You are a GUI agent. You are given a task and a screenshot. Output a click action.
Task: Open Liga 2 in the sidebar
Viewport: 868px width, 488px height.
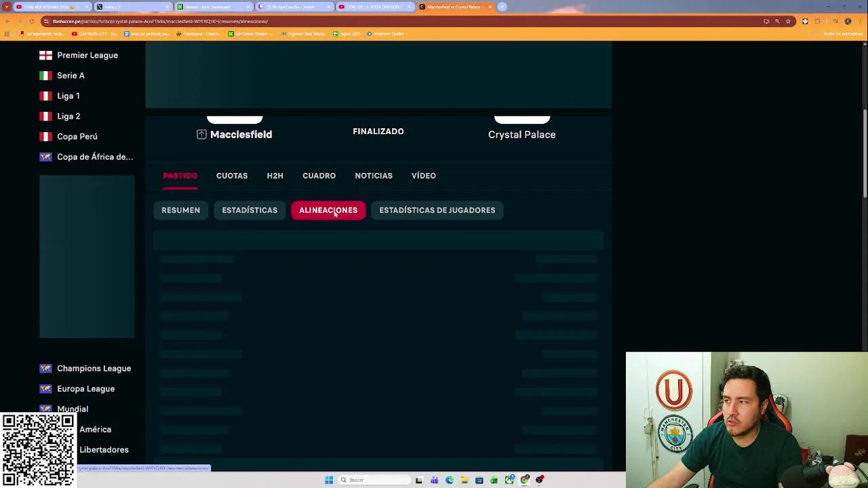(68, 117)
